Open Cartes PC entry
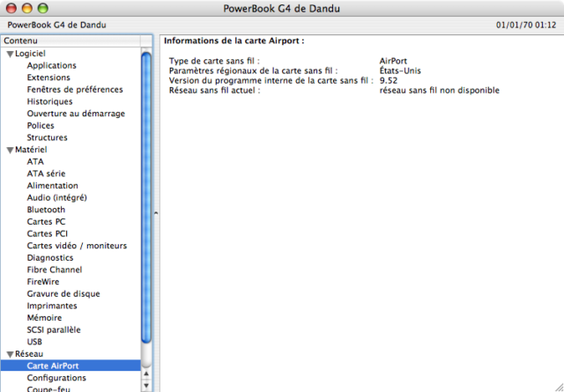Image resolution: width=564 pixels, height=392 pixels. (x=46, y=221)
